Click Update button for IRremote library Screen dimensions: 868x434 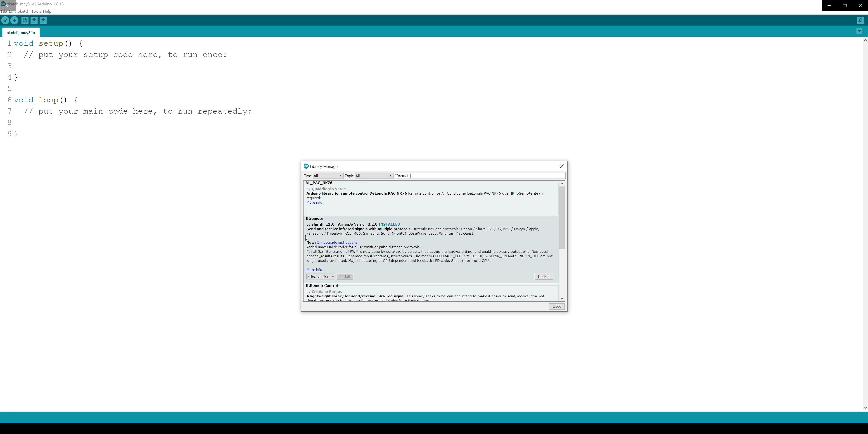(x=543, y=276)
